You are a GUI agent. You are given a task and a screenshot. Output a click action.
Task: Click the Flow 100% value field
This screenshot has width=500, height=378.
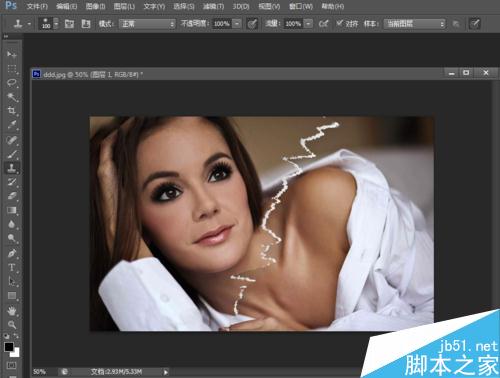[294, 24]
